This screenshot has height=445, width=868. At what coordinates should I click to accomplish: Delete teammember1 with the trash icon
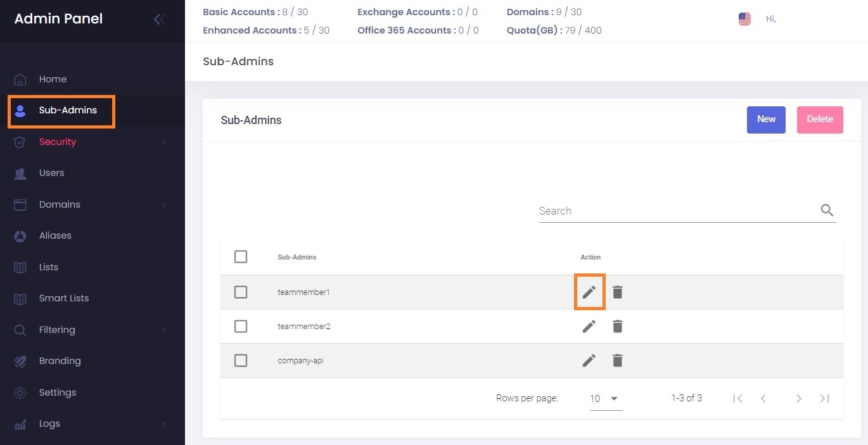click(618, 292)
